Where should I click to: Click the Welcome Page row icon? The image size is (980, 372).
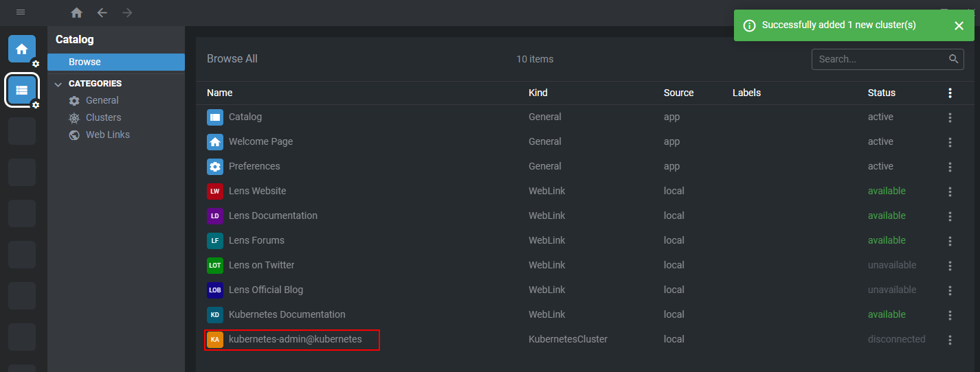215,142
